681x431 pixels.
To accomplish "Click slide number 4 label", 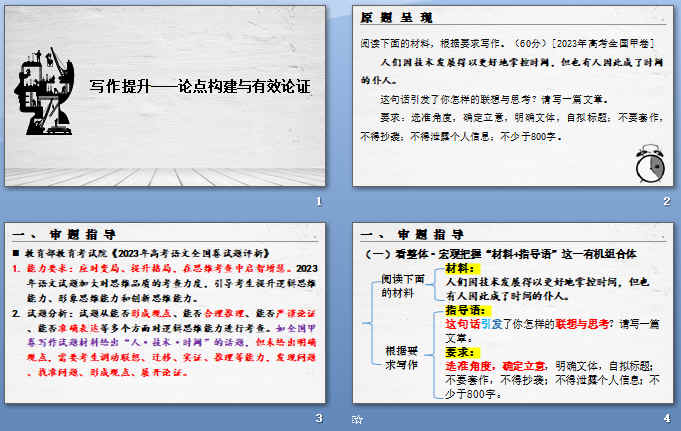I will [x=665, y=417].
